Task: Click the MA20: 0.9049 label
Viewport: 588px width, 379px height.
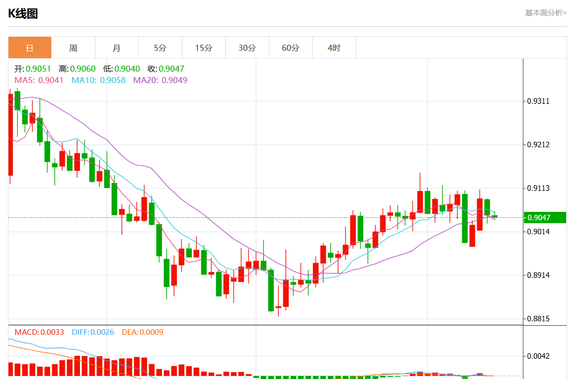Action: point(160,80)
